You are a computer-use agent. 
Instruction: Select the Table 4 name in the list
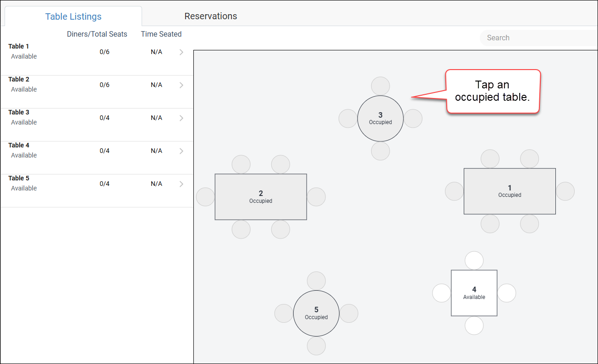(19, 145)
